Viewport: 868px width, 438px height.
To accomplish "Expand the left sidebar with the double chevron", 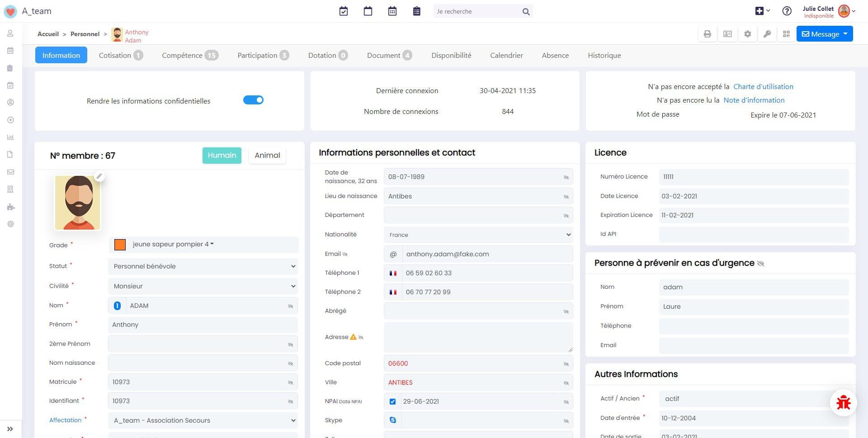I will [10, 429].
